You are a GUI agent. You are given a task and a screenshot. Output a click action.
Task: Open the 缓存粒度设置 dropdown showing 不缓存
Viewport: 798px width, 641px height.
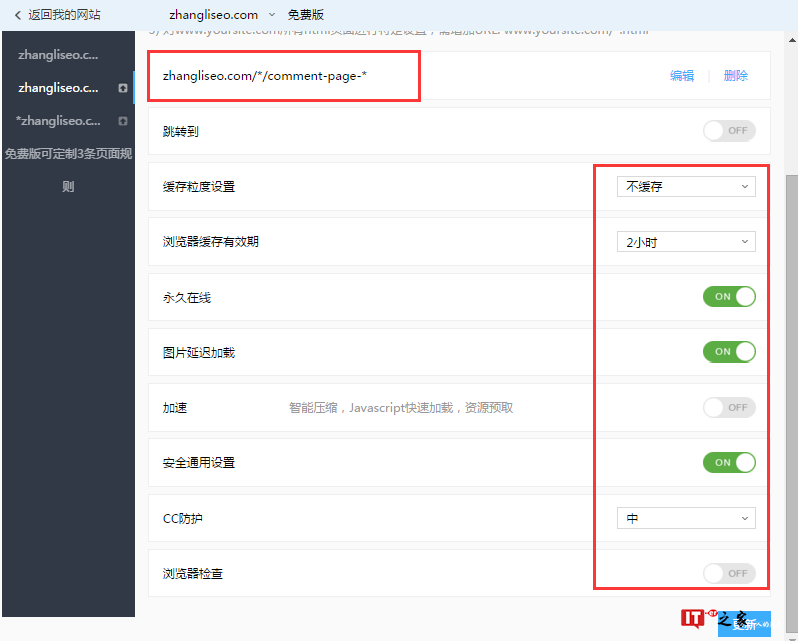click(686, 187)
